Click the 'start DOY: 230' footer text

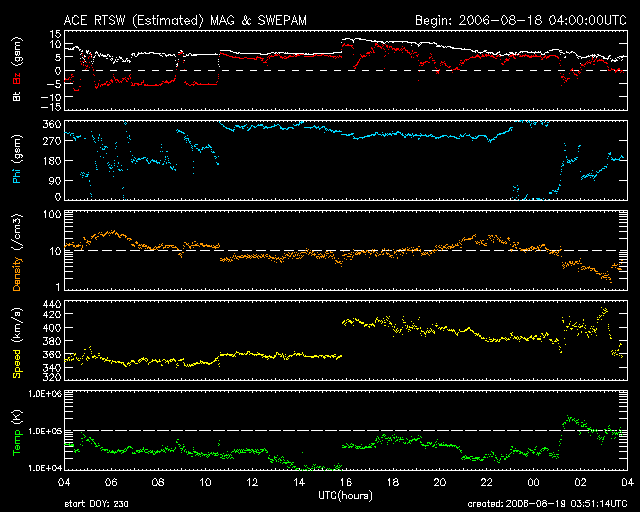(x=96, y=504)
